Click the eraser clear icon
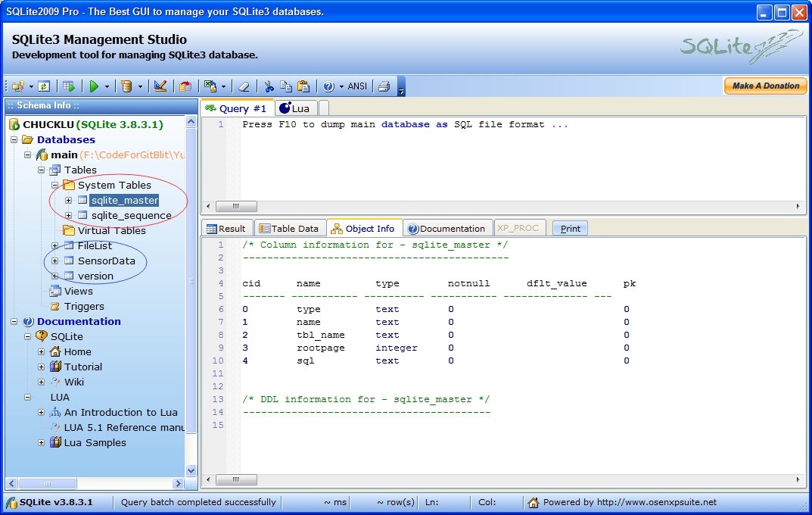This screenshot has width=812, height=515. (244, 86)
